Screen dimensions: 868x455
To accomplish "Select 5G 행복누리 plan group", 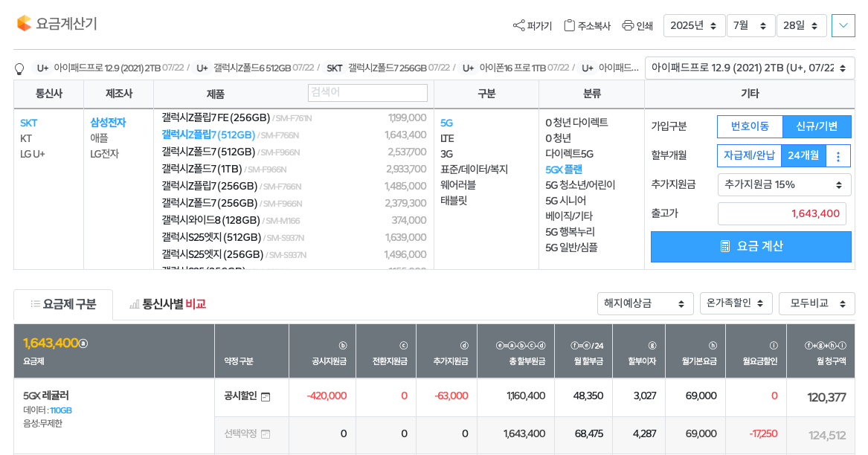I will pyautogui.click(x=569, y=231).
